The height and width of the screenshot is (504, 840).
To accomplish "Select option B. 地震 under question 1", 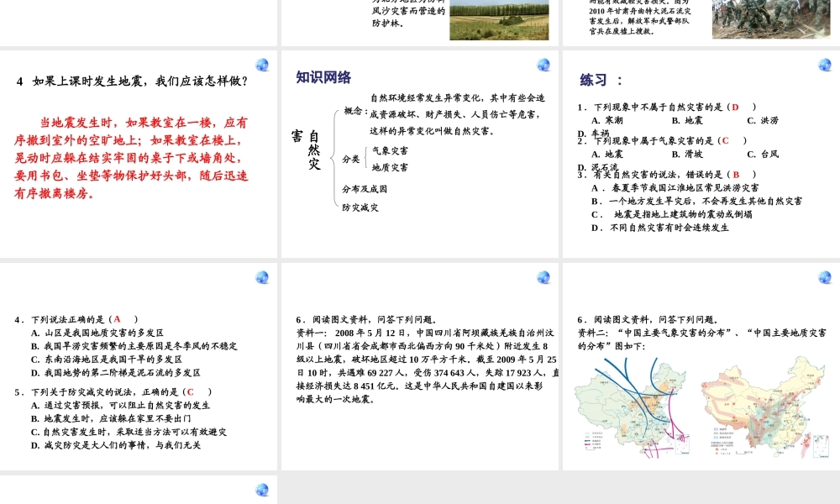I will coord(687,120).
